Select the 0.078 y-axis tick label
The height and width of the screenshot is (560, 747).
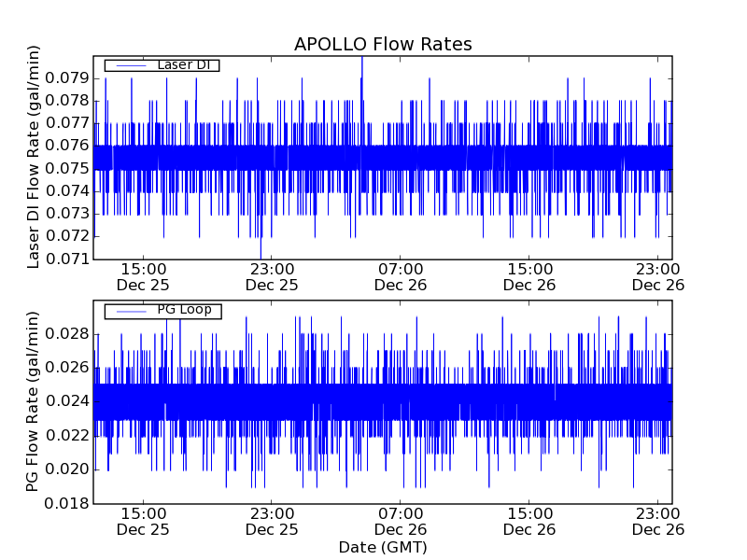tap(67, 101)
